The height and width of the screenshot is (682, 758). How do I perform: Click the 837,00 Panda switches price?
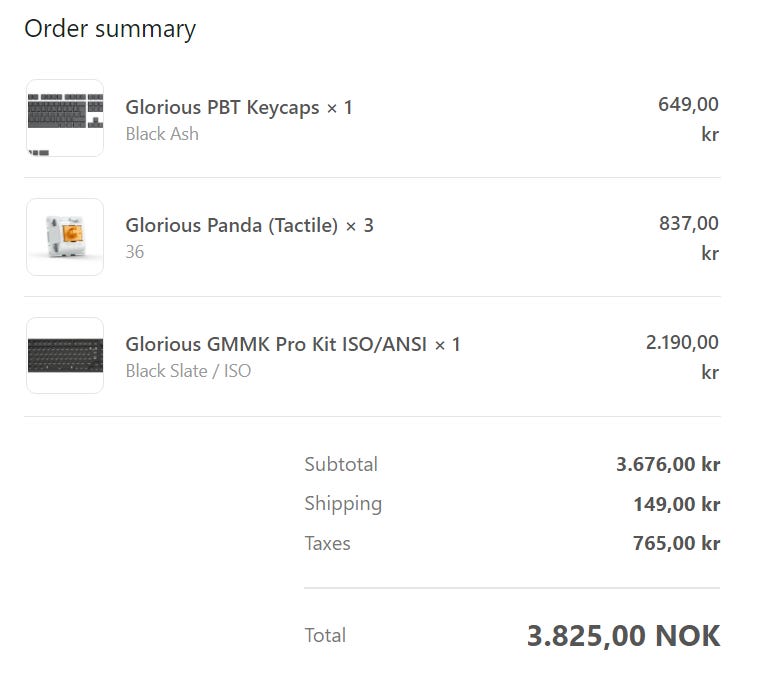[688, 223]
